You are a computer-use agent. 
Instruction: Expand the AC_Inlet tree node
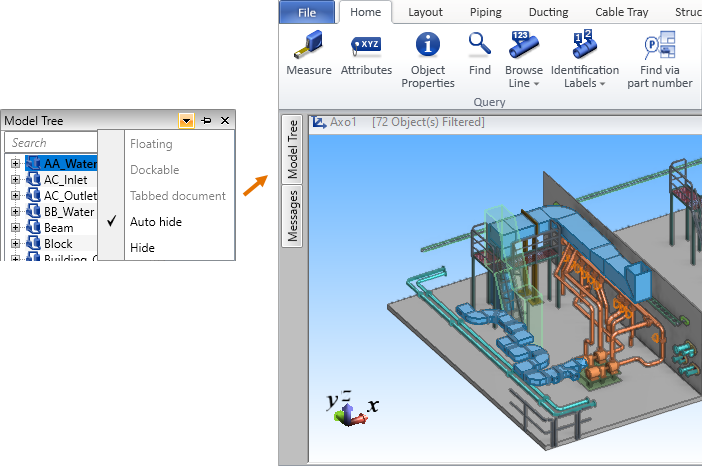coord(15,180)
